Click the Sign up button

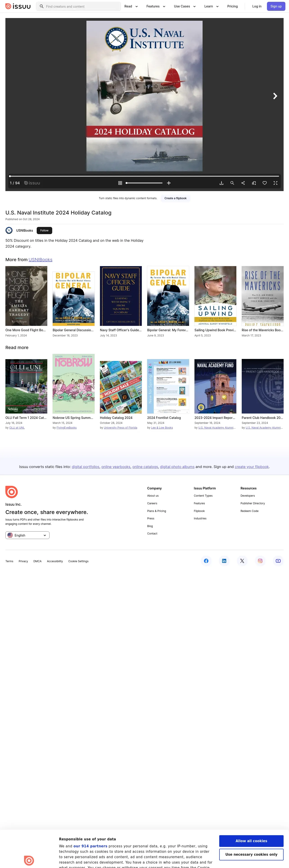coord(276,6)
